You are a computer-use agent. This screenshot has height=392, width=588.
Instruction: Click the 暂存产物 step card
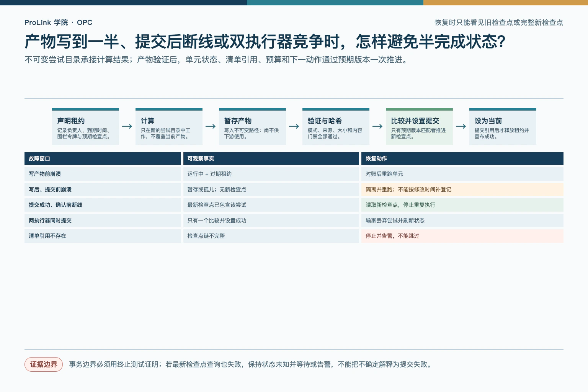pyautogui.click(x=252, y=126)
